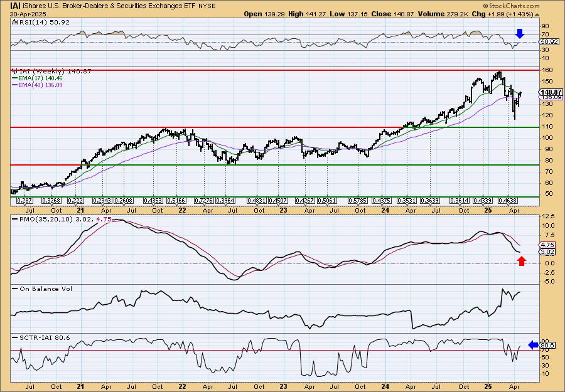This screenshot has height=392, width=565.
Task: Click the 110 price axis label
Action: pos(546,127)
